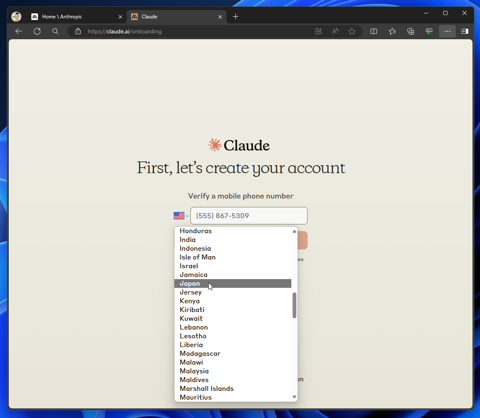
Task: Activate the read aloud icon
Action: 335,31
